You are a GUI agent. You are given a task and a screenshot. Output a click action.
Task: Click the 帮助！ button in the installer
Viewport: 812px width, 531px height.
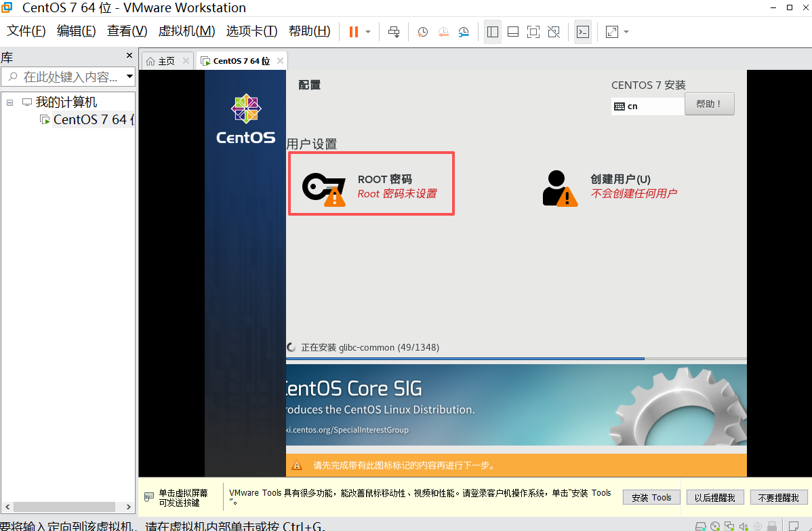point(709,104)
